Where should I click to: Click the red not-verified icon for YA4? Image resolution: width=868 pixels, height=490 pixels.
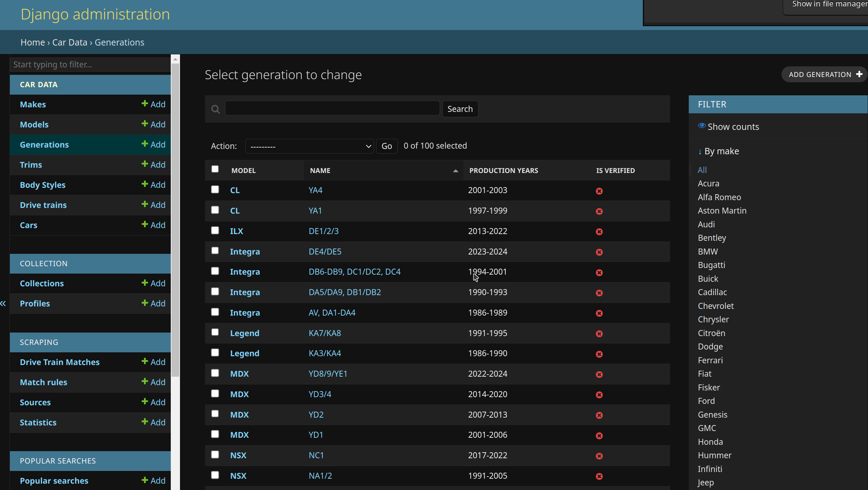599,191
